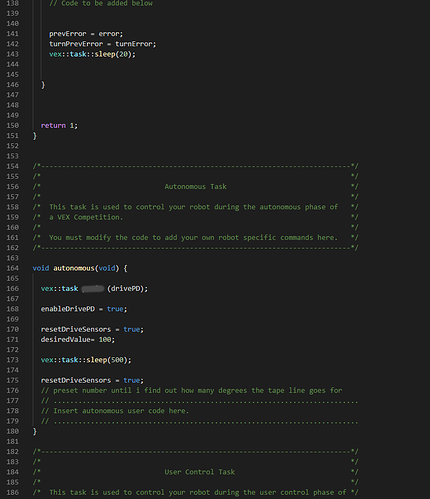The width and height of the screenshot is (430, 499).
Task: Click the blurred task name on line 166
Action: pos(93,289)
